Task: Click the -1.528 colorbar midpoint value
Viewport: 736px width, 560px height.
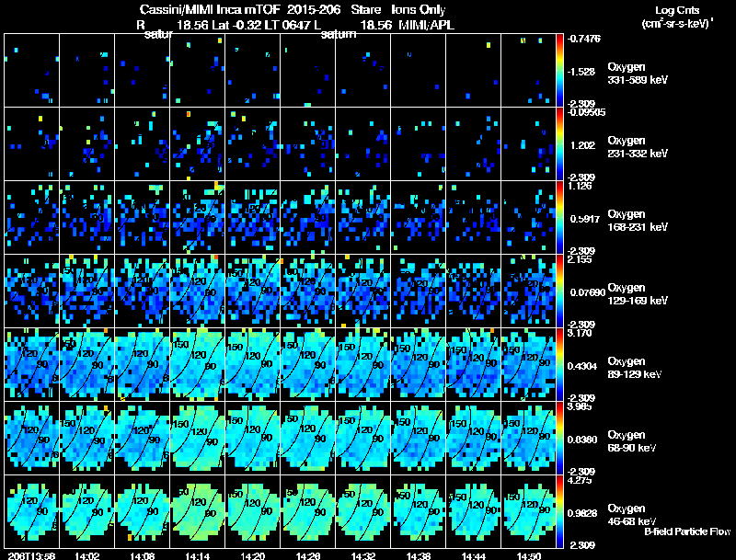Action: coord(581,72)
